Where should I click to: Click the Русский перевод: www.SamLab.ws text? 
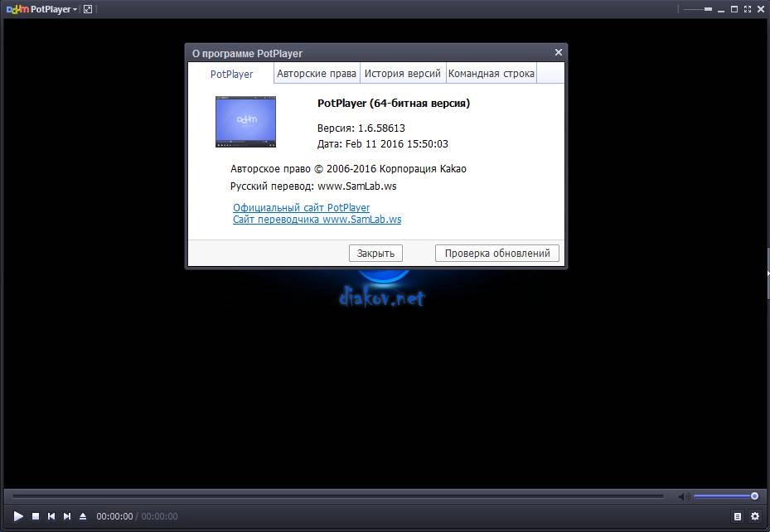313,186
